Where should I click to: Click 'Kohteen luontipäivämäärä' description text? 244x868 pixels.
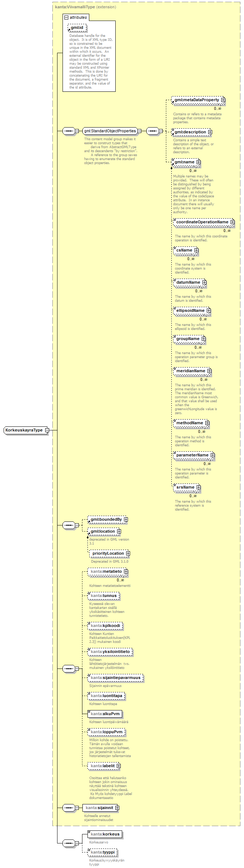tap(109, 722)
